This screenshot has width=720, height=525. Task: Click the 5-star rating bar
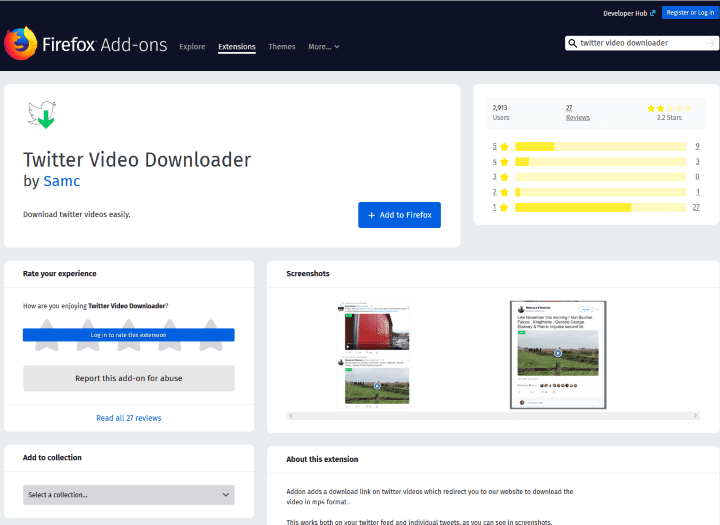600,147
